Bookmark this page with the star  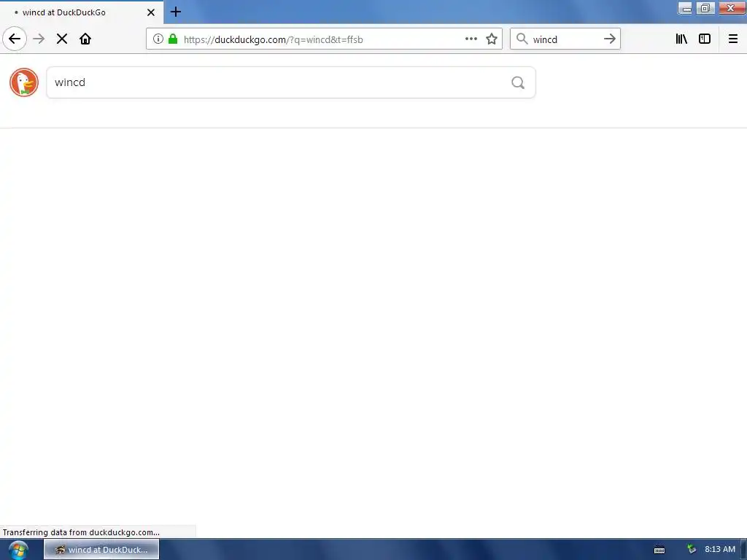[x=492, y=39]
